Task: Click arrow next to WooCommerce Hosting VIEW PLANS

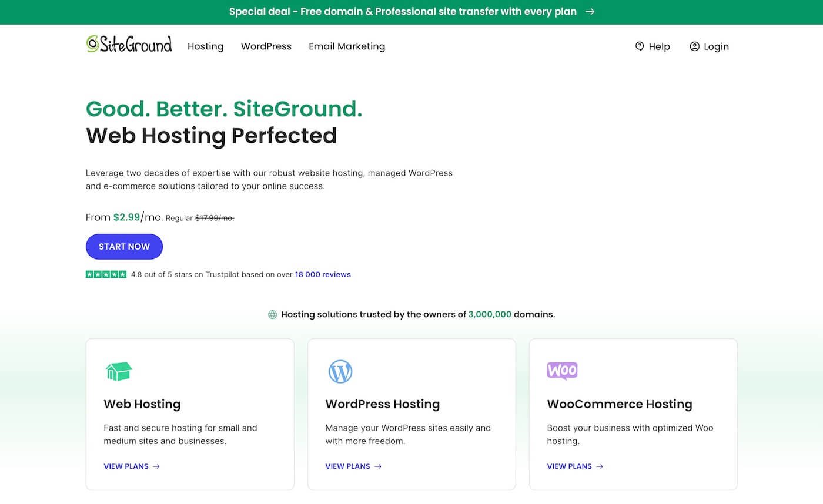Action: [599, 466]
